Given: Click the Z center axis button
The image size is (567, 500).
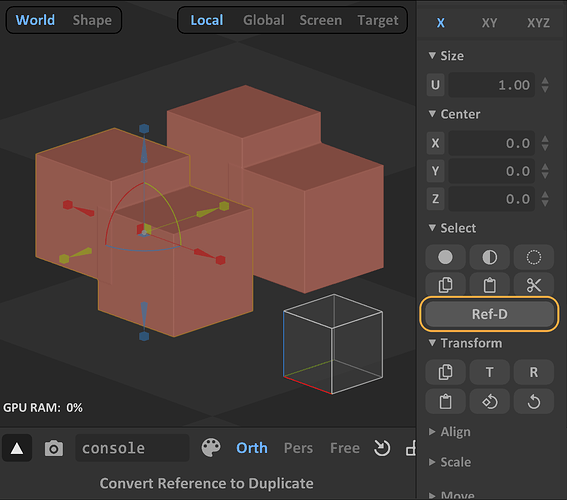Looking at the screenshot, I should point(435,199).
